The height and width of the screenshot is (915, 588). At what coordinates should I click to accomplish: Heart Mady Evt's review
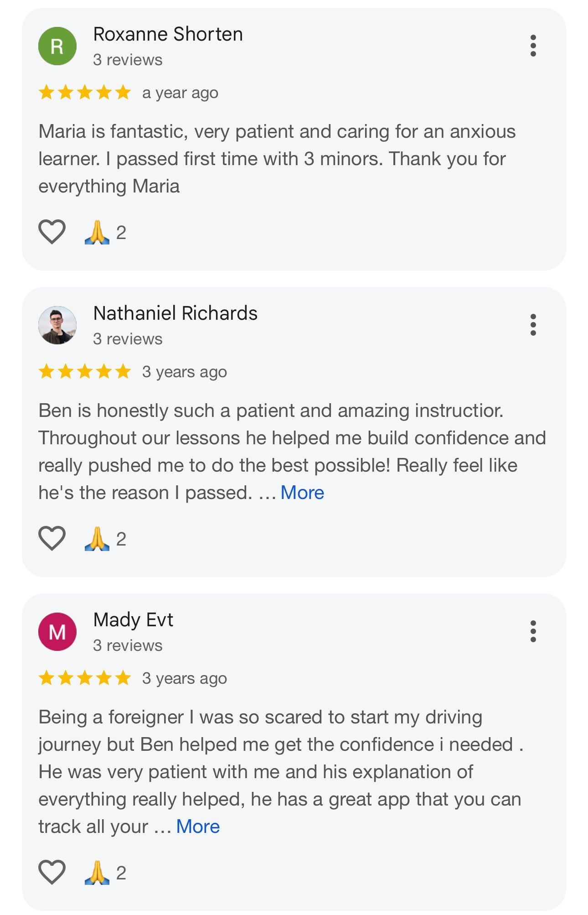(52, 872)
